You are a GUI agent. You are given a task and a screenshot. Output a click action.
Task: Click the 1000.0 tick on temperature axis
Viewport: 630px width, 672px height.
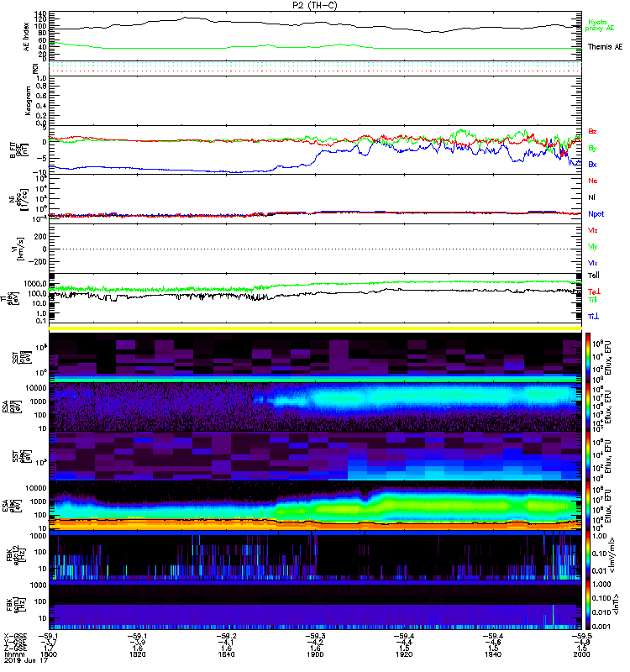35,284
